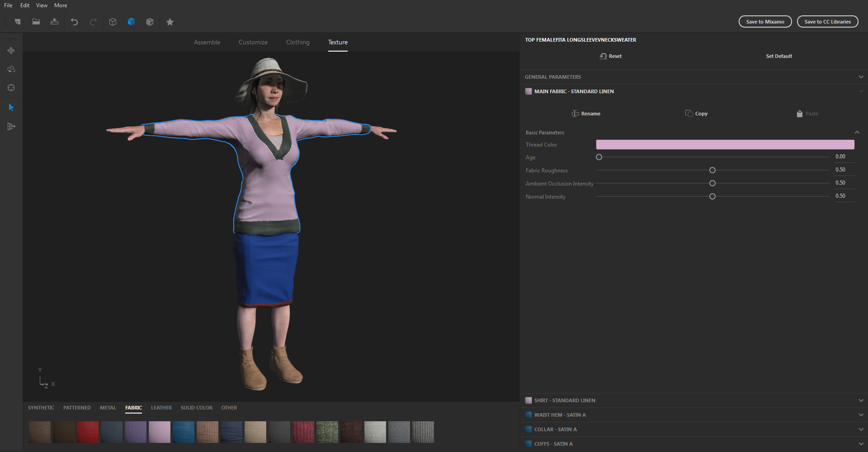Select the arrow selection tool

tap(11, 107)
